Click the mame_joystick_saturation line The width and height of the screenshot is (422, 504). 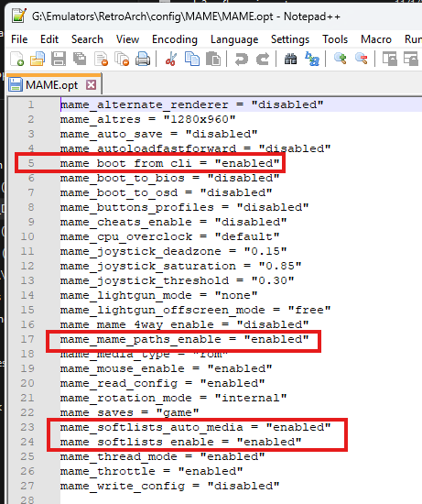coord(181,266)
